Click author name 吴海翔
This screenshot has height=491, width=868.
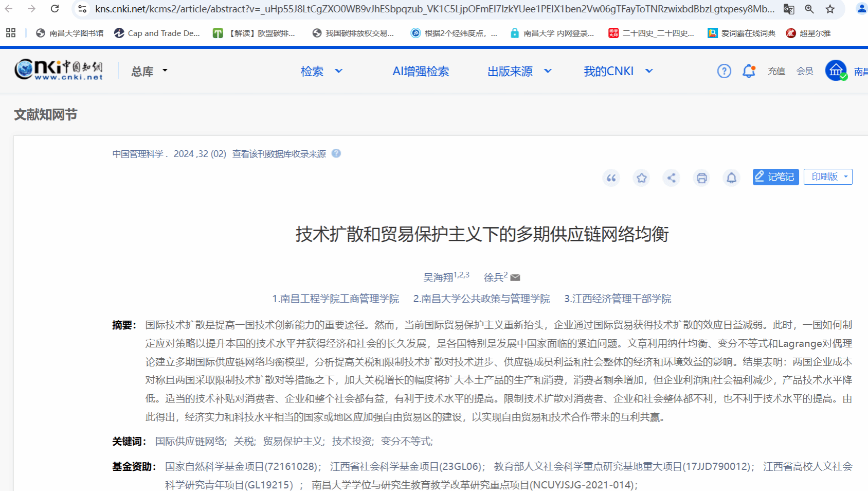tap(438, 278)
